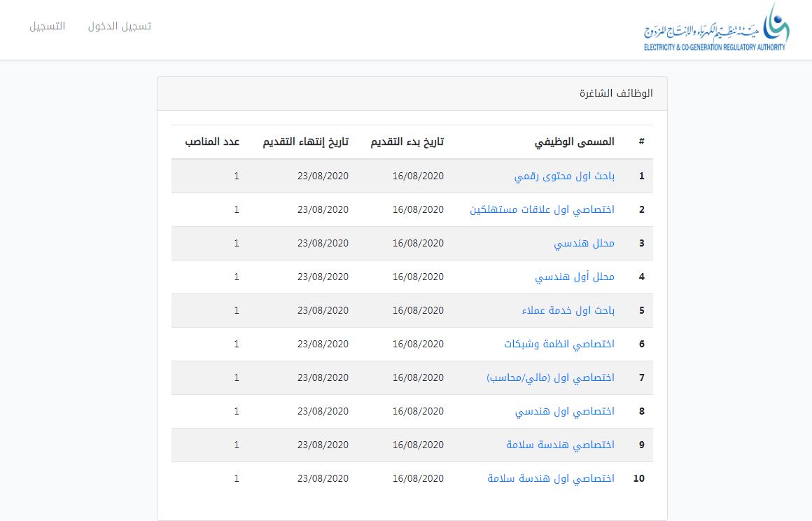This screenshot has height=521, width=812.
Task: Click start date 16/08/2020 in row 1
Action: (418, 176)
